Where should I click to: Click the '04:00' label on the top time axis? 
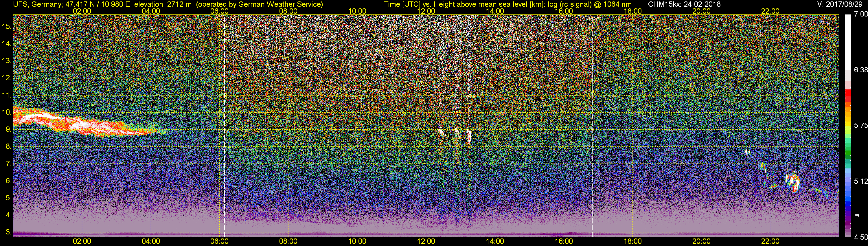pos(151,11)
